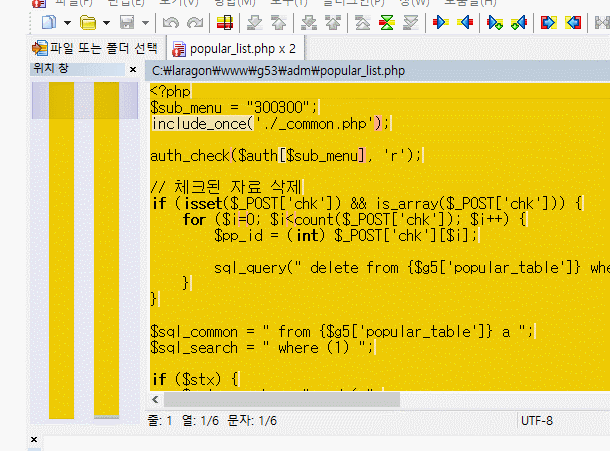This screenshot has width=610, height=451.
Task: Go to the previous conflict
Action: tap(333, 23)
